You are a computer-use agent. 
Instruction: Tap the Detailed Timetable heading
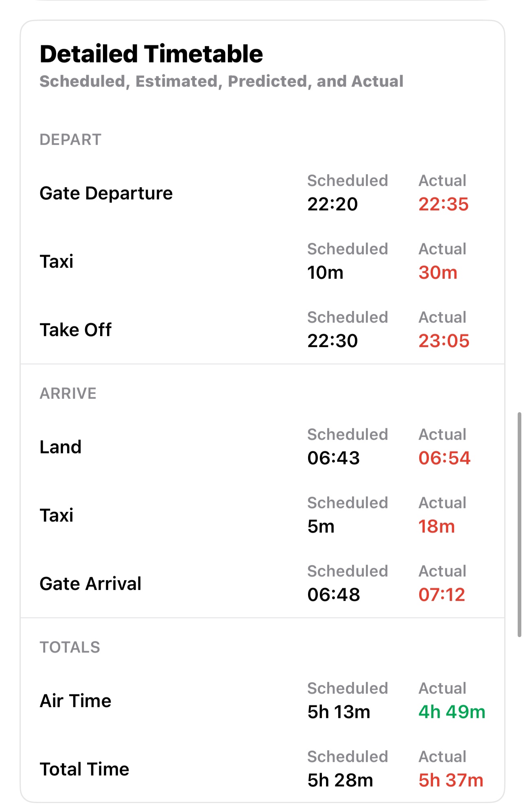click(151, 54)
